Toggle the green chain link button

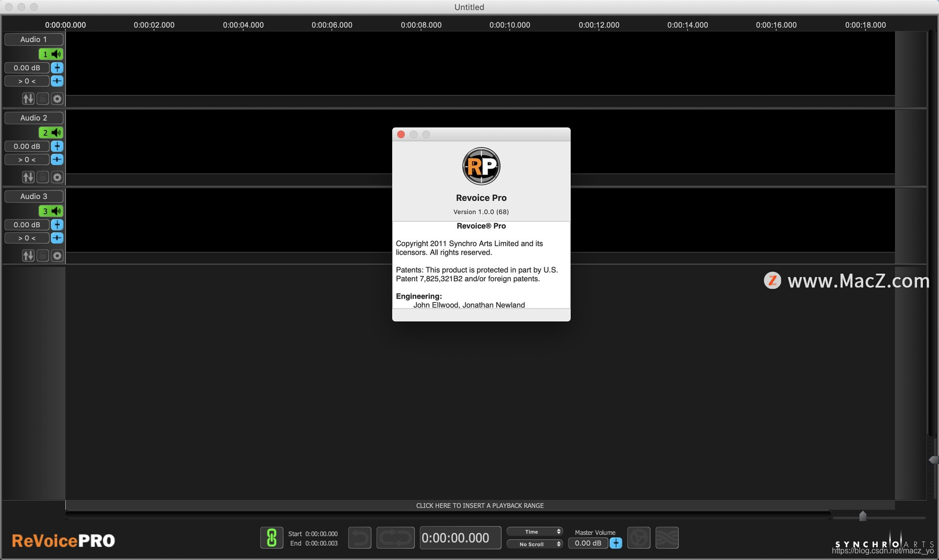[x=271, y=538]
